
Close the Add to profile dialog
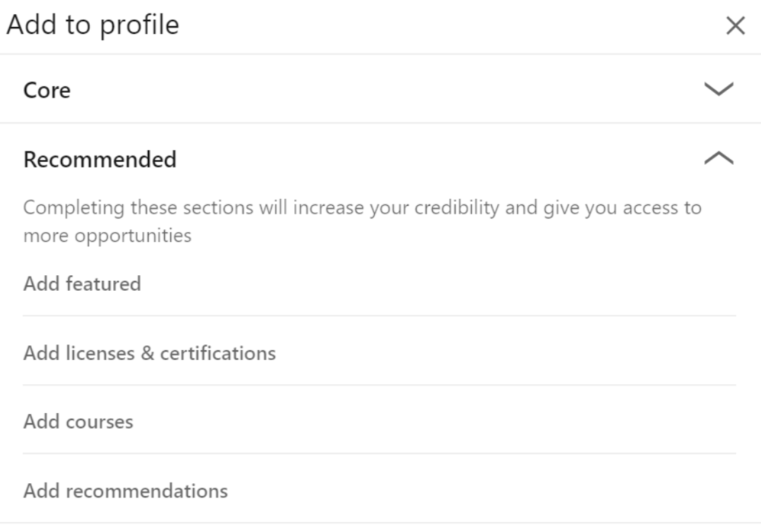736,27
